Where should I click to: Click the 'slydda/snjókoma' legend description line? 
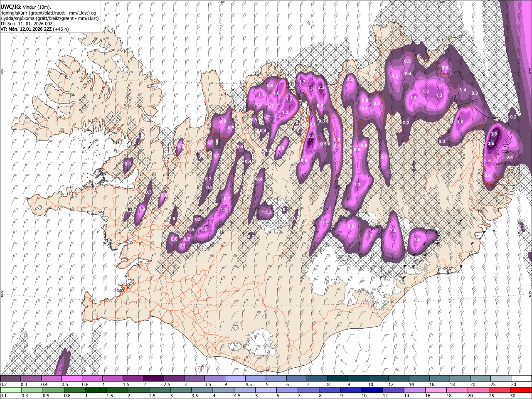tap(49, 18)
